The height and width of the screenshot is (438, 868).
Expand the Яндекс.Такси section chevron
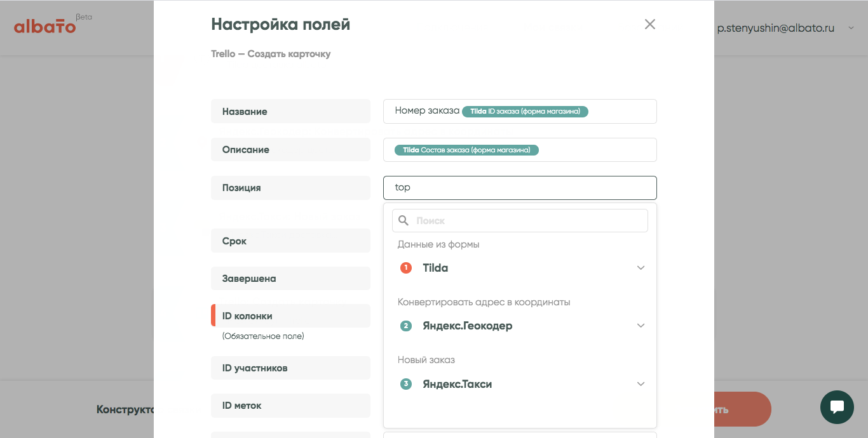tap(641, 384)
